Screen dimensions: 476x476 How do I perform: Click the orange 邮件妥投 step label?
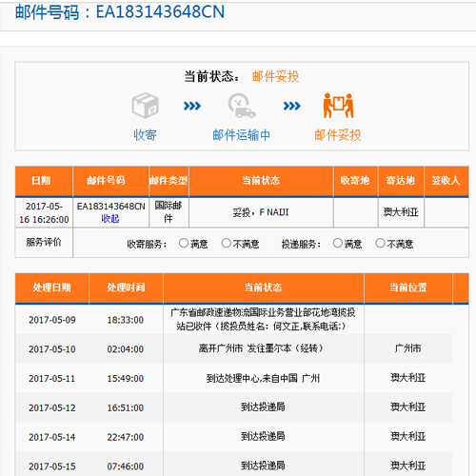click(338, 135)
